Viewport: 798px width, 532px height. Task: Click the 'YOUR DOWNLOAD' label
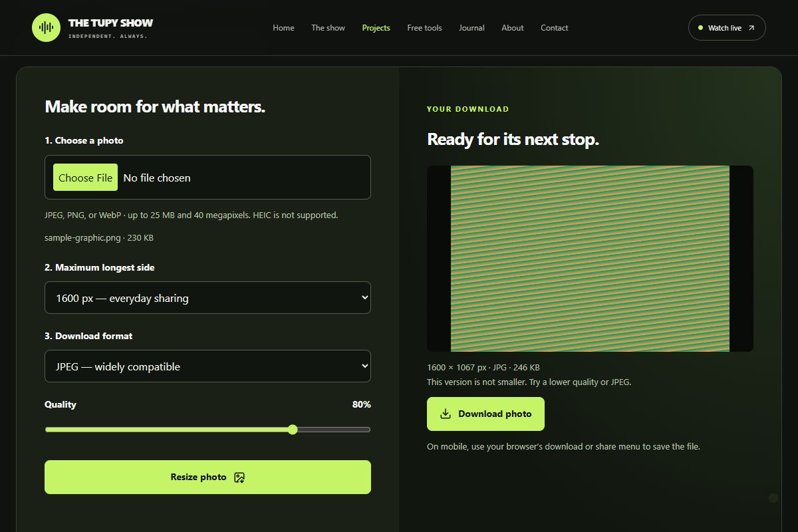click(x=467, y=109)
